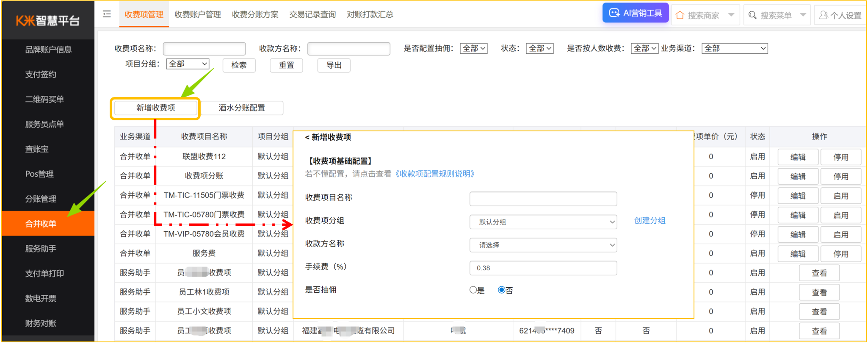Click the person icon beside 个人设置
Viewport: 868px width, 344px height.
pos(823,15)
